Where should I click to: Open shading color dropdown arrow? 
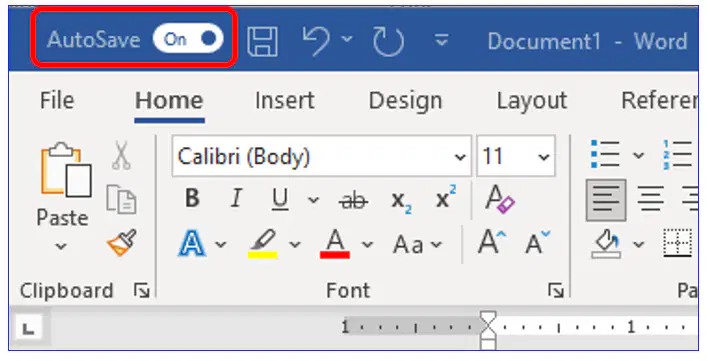pos(638,244)
